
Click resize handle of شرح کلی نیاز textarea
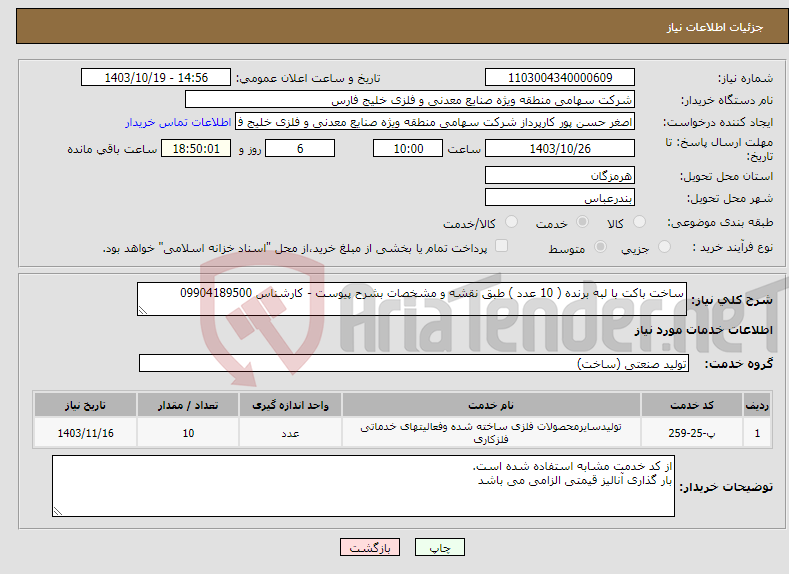tap(143, 310)
